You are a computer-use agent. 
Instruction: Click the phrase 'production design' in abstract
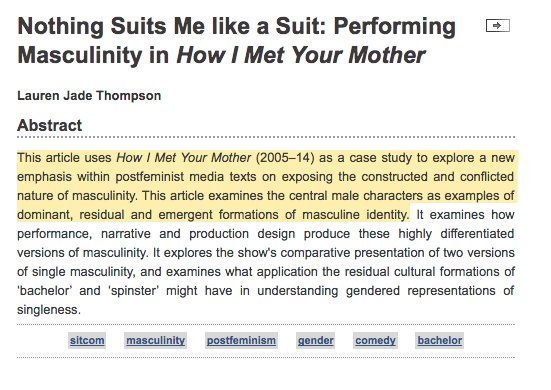pos(242,234)
